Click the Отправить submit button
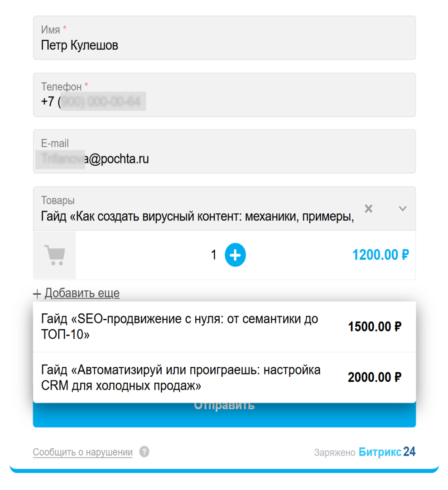The height and width of the screenshot is (490, 448). [x=225, y=415]
